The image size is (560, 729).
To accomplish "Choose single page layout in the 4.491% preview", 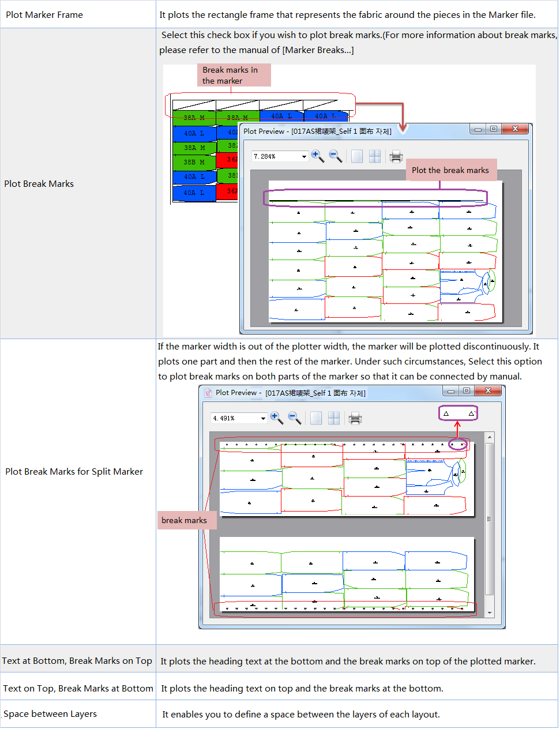I will coord(316,418).
